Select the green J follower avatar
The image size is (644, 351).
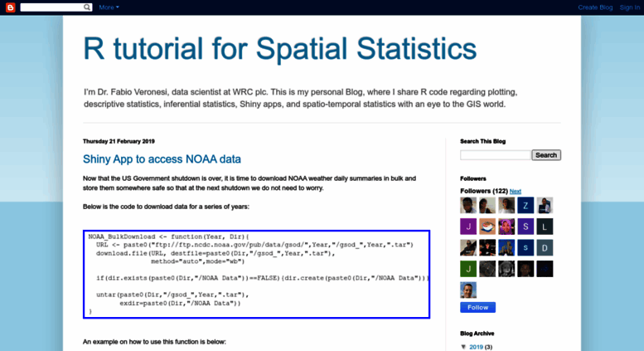coord(468,269)
